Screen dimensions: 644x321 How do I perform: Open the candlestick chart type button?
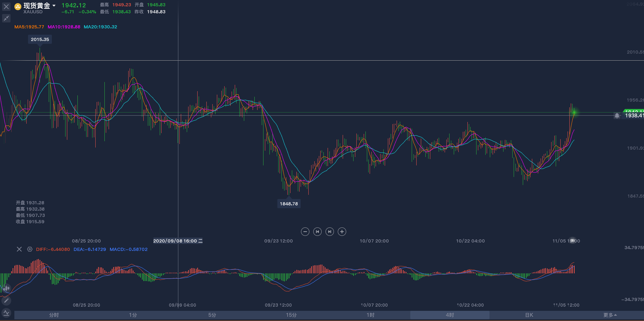point(6,289)
